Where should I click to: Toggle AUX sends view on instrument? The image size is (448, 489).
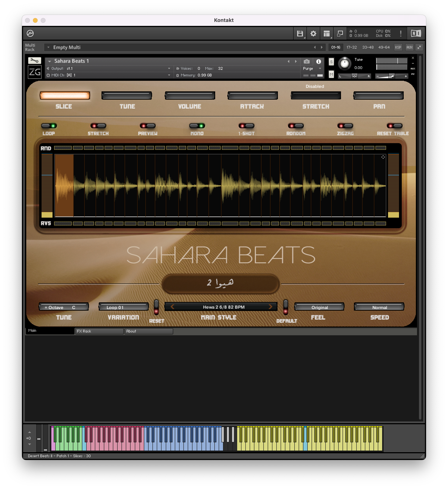(413, 69)
